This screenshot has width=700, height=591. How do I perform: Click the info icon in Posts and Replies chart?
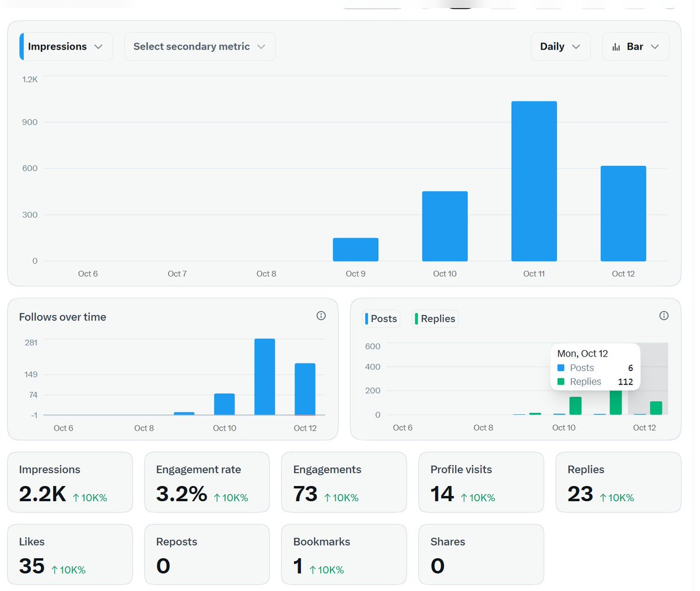tap(664, 316)
